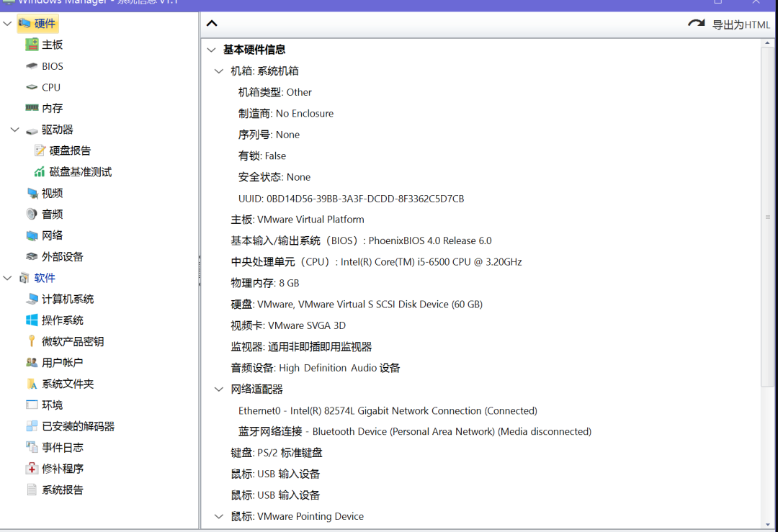778x532 pixels.
Task: Click the 环境 environment icon
Action: click(x=32, y=405)
